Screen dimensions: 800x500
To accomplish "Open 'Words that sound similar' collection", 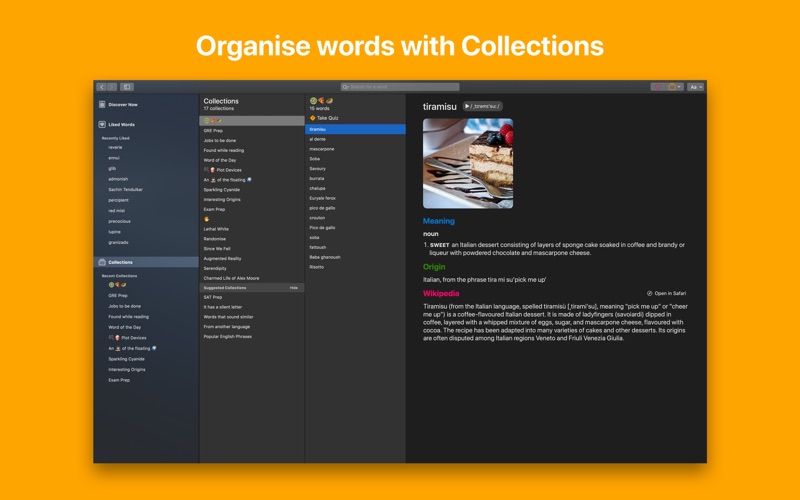I will [x=229, y=317].
